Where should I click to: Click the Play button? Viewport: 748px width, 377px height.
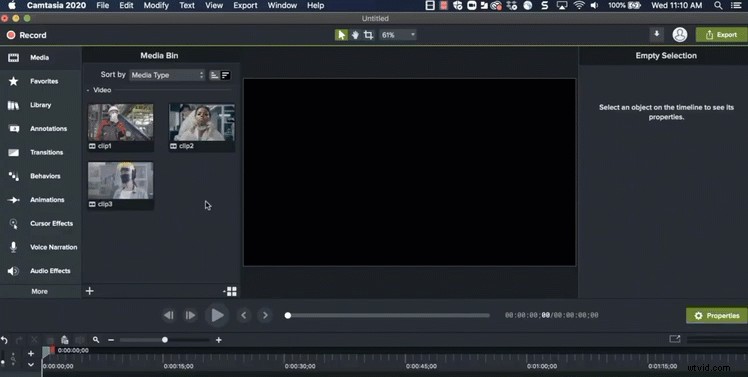217,315
